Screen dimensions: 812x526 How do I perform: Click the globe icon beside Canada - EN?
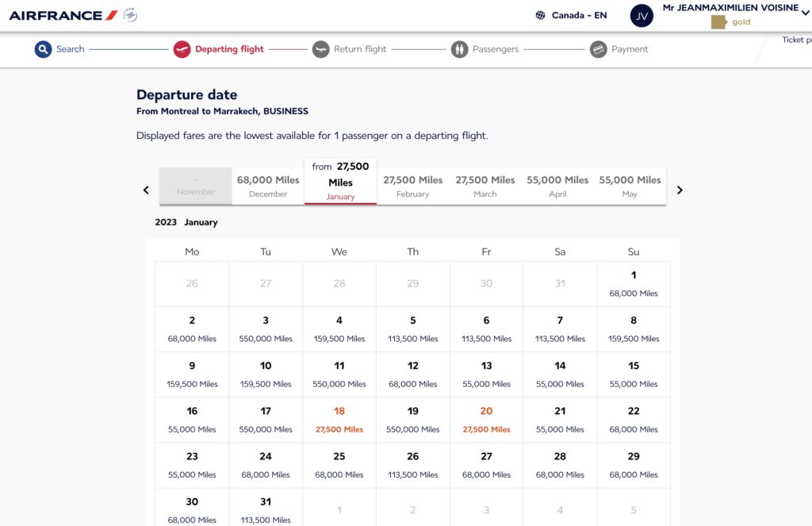pyautogui.click(x=541, y=15)
